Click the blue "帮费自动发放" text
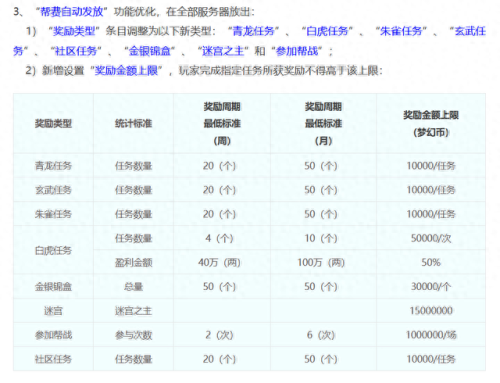Image resolution: width=500 pixels, height=383 pixels. coord(71,12)
